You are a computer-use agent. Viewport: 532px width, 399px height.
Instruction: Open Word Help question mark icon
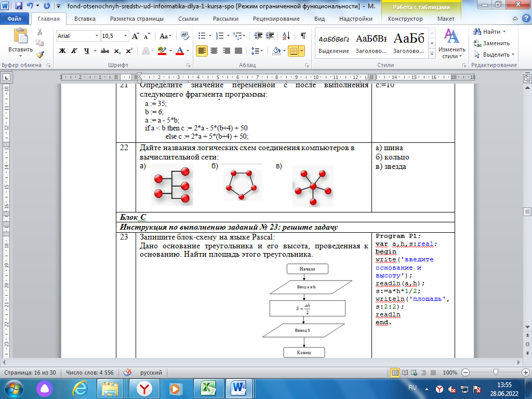[x=526, y=19]
